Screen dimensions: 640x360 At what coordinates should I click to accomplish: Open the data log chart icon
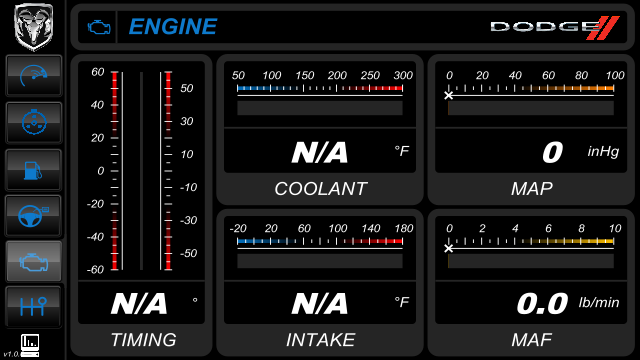[x=30, y=345]
